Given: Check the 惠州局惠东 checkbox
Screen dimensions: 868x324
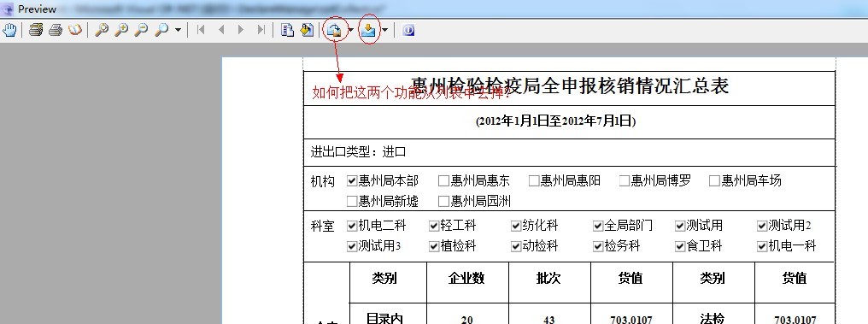Looking at the screenshot, I should 443,180.
